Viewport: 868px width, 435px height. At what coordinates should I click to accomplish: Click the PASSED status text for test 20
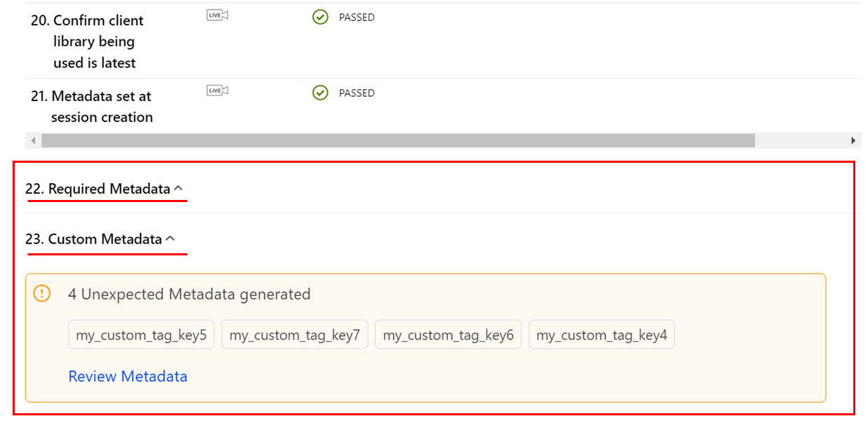click(357, 18)
